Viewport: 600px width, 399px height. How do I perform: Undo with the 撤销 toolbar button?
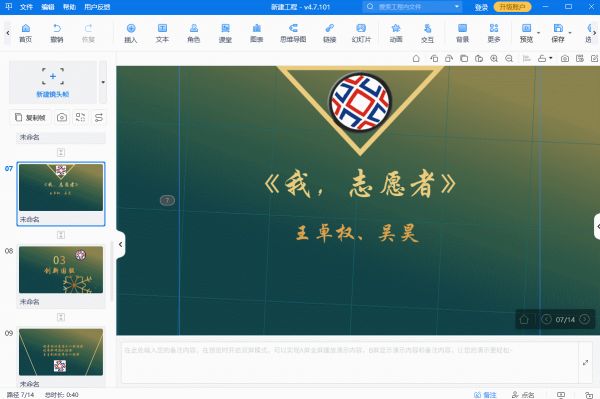57,33
